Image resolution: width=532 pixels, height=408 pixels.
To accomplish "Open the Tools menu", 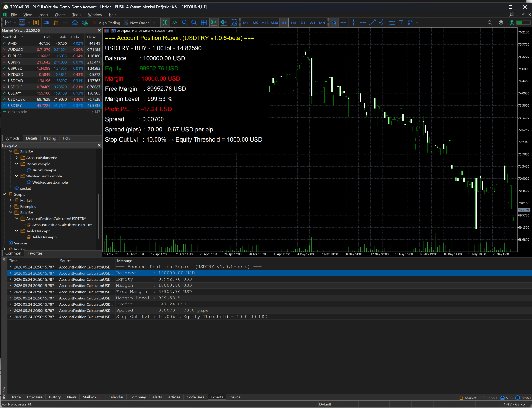I will [x=76, y=15].
